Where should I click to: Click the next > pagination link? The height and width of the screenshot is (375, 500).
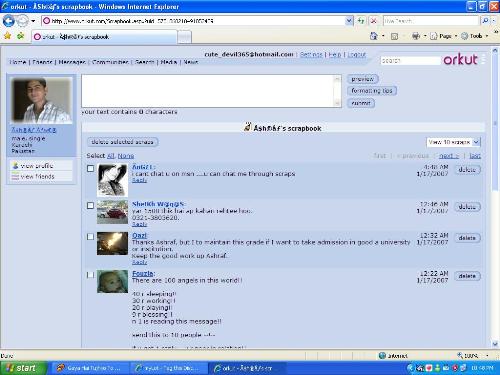(449, 156)
